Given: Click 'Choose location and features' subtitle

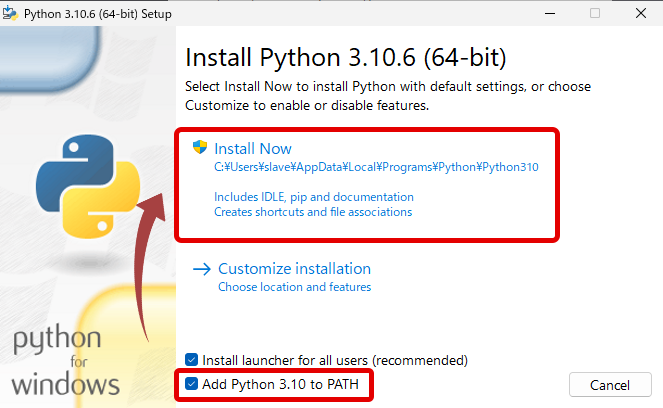Looking at the screenshot, I should pyautogui.click(x=294, y=287).
